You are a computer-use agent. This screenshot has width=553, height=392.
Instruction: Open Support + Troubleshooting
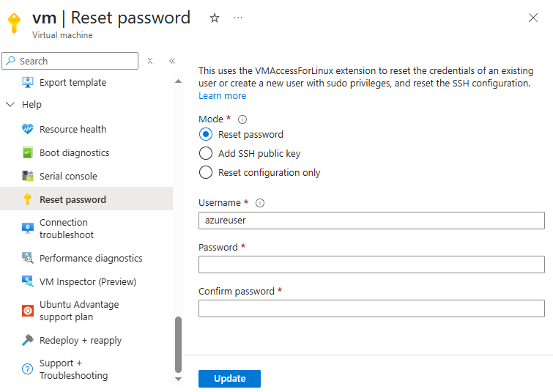click(x=73, y=369)
